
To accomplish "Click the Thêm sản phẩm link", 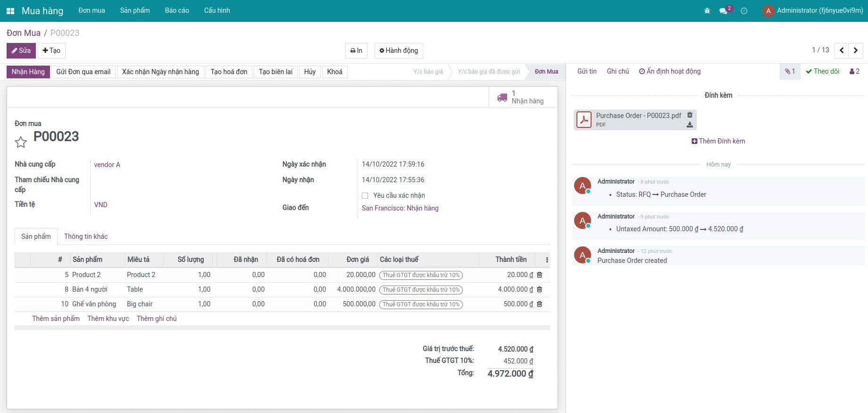I will pyautogui.click(x=56, y=319).
